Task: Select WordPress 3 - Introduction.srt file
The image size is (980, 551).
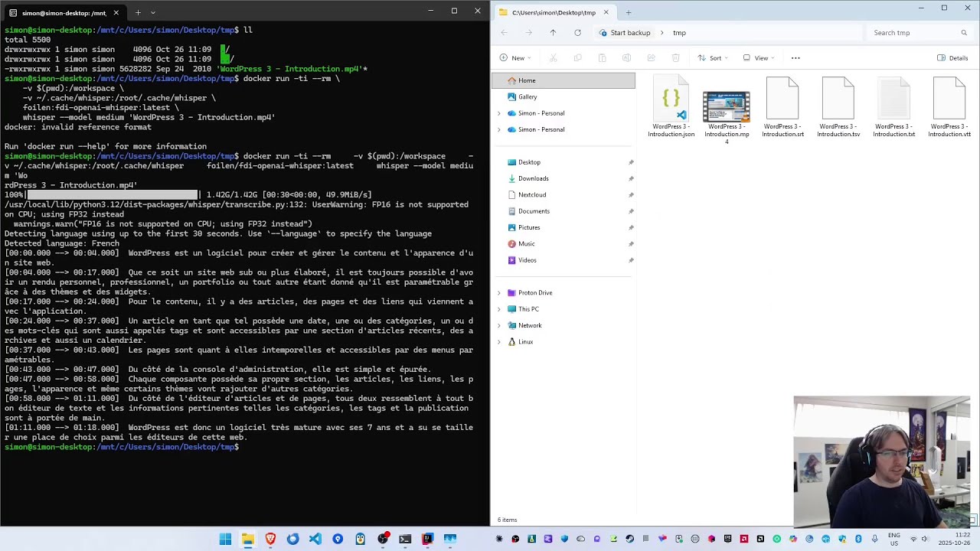Action: pos(782,107)
